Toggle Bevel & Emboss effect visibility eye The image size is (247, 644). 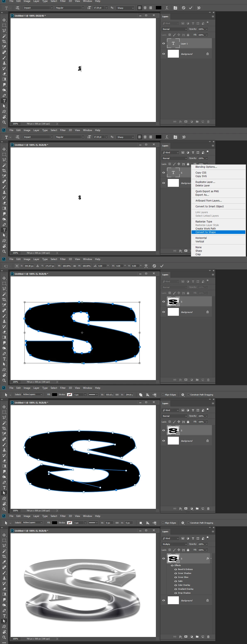pyautogui.click(x=176, y=569)
